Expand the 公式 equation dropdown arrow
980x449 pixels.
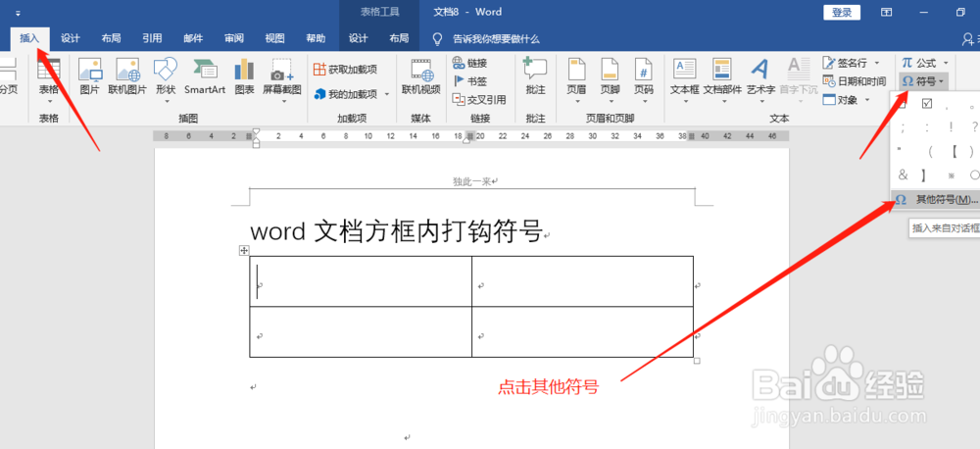(x=945, y=63)
